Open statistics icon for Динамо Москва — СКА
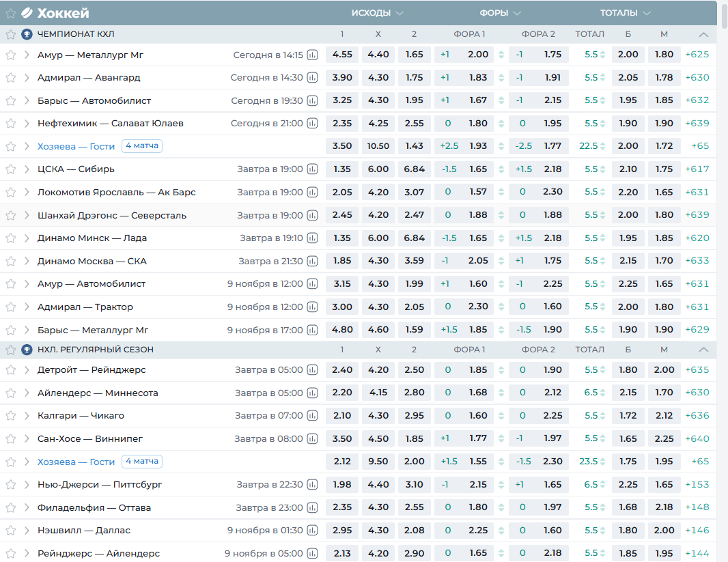 point(313,261)
